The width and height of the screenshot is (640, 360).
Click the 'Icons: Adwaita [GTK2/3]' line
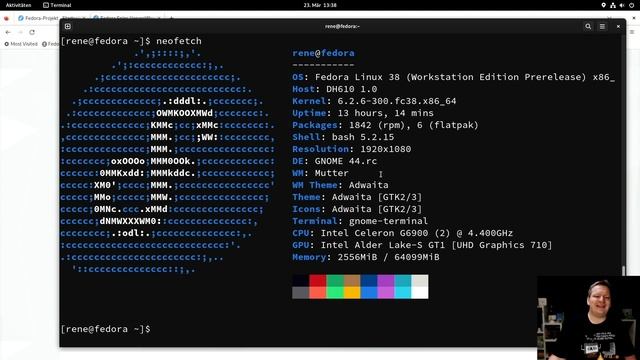point(357,209)
